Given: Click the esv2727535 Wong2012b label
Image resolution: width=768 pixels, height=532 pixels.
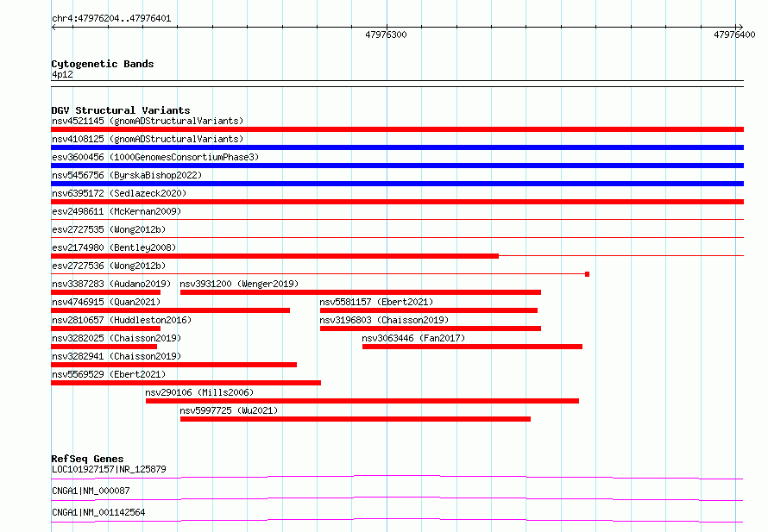Looking at the screenshot, I should (x=109, y=229).
